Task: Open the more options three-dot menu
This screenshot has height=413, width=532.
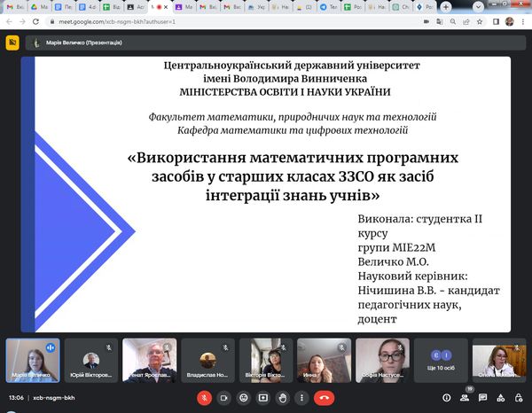Action: 305,399
